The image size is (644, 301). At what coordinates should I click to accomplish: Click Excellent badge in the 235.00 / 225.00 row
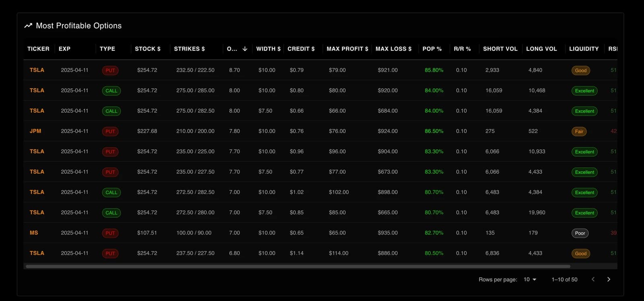pos(584,152)
